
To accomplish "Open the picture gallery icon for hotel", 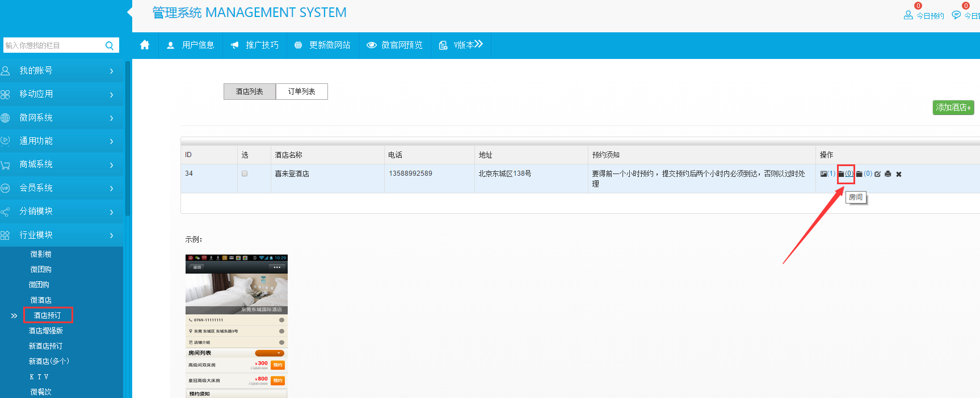I will tap(823, 174).
